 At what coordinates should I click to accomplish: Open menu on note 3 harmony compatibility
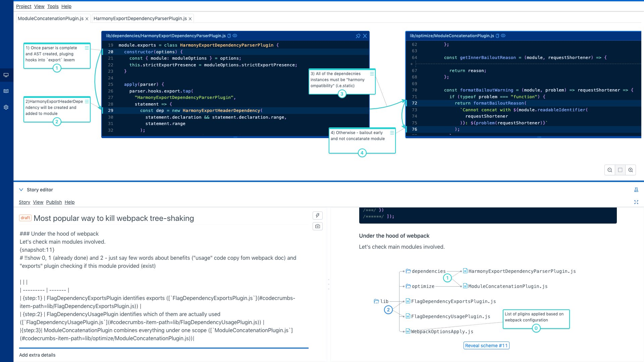point(372,74)
